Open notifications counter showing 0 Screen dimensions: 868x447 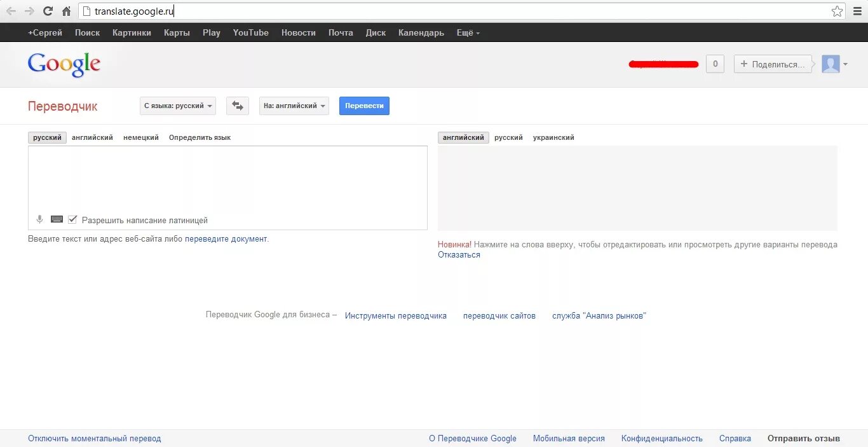pos(715,64)
